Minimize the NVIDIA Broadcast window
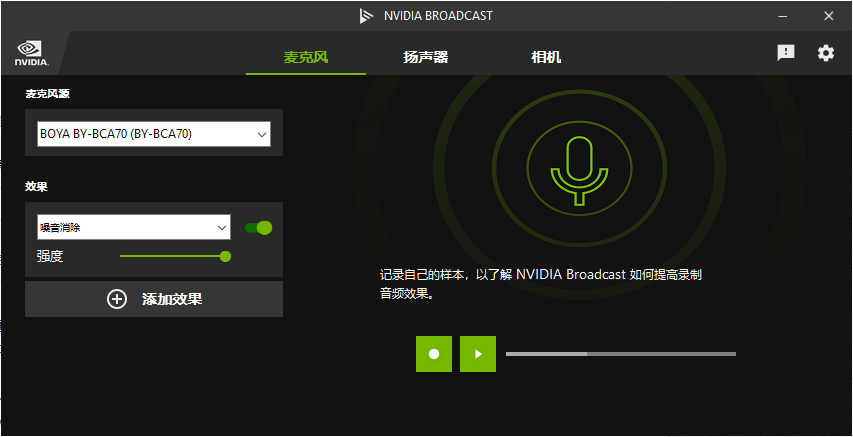 783,16
